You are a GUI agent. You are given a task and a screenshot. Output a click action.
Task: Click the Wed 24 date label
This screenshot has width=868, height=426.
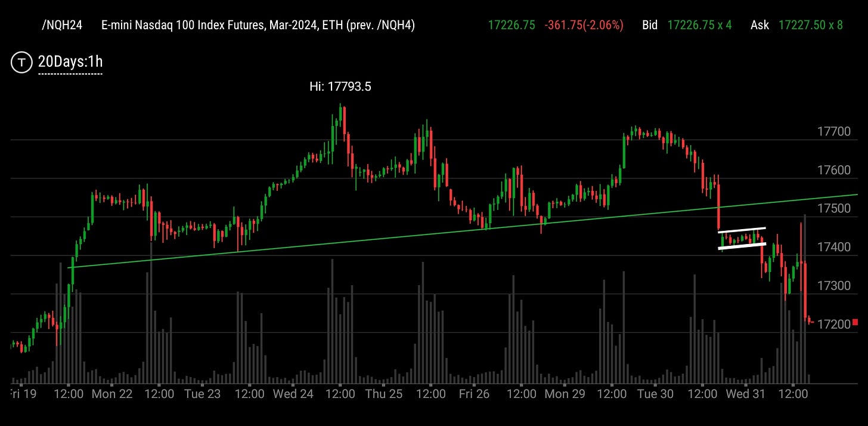click(293, 394)
